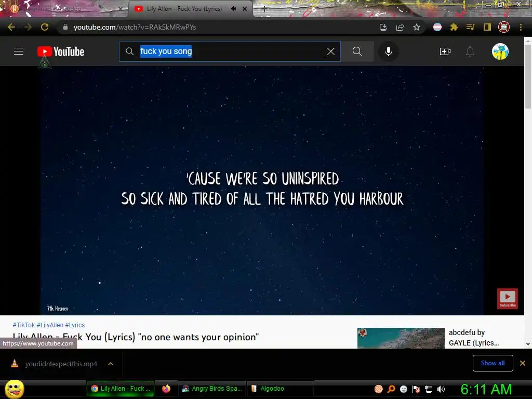Click the scrollbar down arrow

point(528,344)
